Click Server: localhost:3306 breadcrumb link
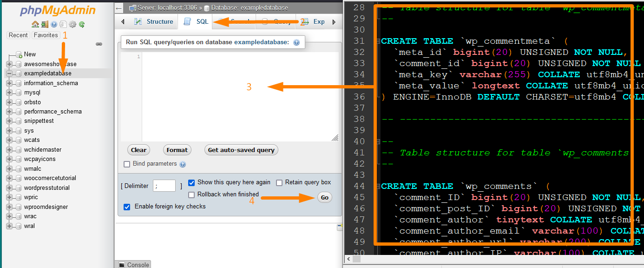Image resolution: width=644 pixels, height=268 pixels. pyautogui.click(x=168, y=8)
